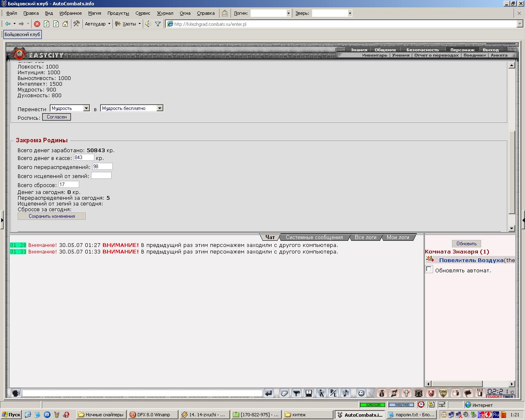Click the Сохранить изменения button
Image resolution: width=525 pixels, height=420 pixels.
coord(52,216)
